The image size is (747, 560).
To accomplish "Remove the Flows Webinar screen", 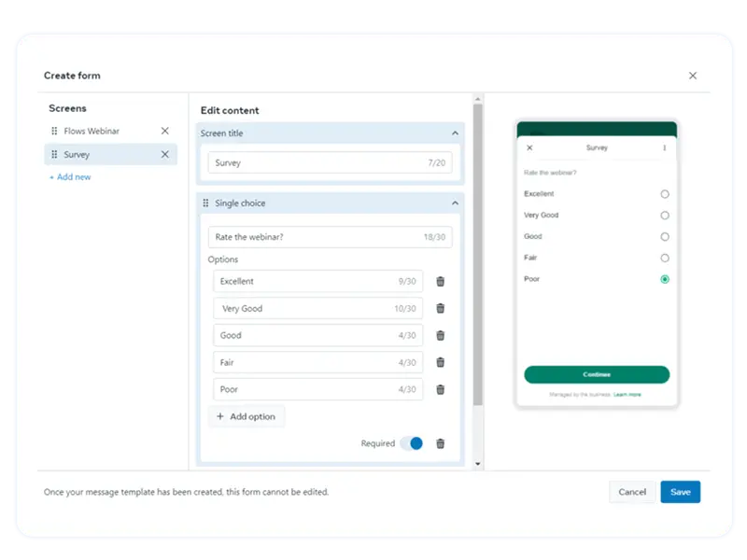I will click(165, 132).
